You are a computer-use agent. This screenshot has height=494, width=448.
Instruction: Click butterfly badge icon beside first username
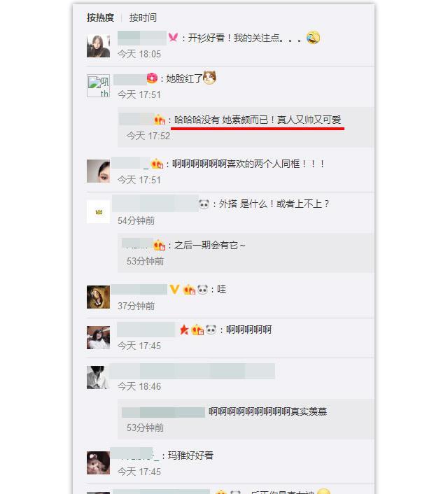[173, 38]
